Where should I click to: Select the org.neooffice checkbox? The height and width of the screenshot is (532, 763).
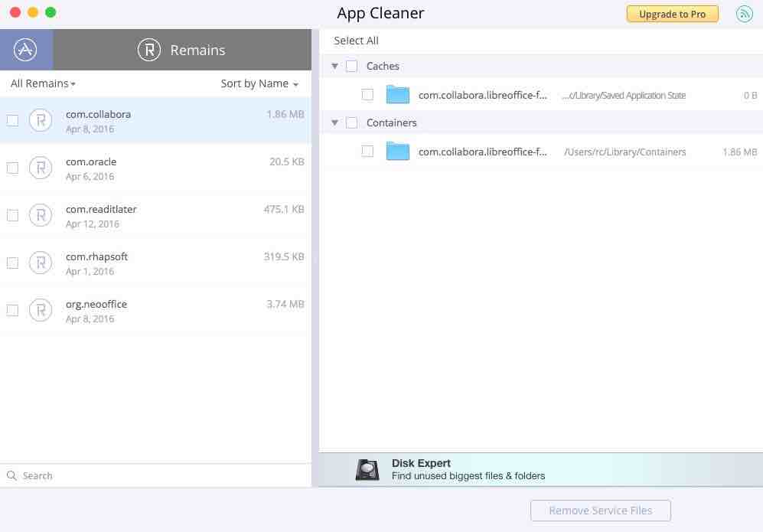13,310
